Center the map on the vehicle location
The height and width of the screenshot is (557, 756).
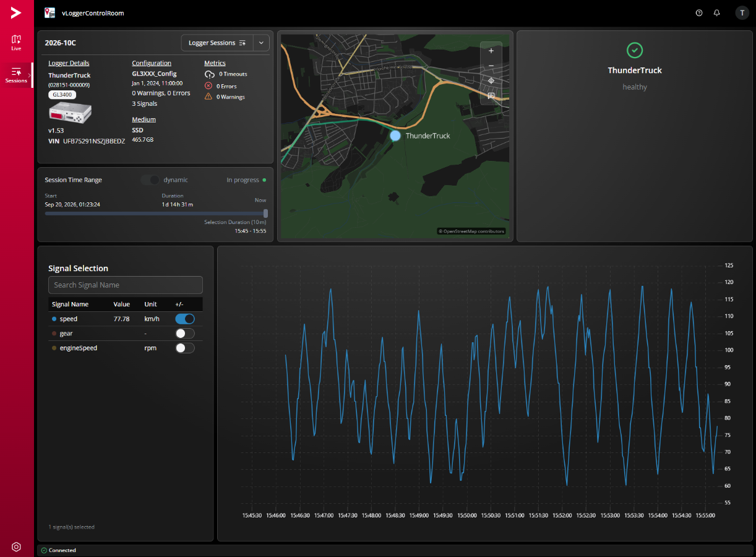click(491, 80)
